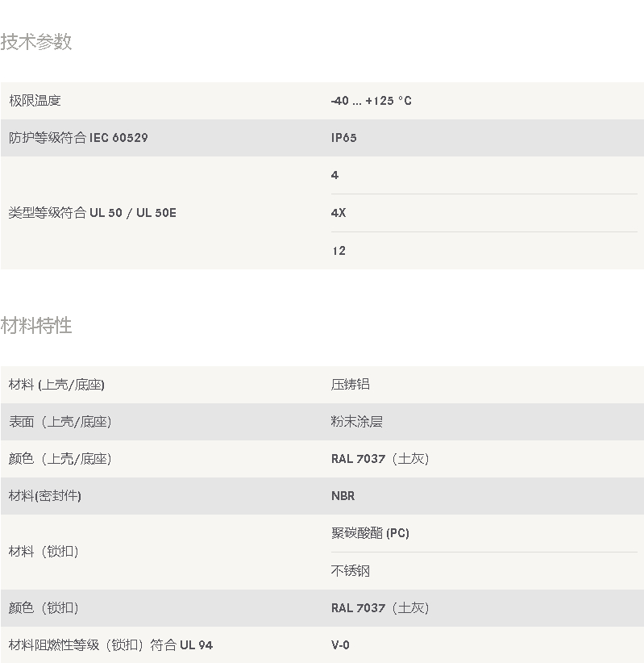This screenshot has height=663, width=644.
Task: Click the -40 ... +125 °C value
Action: (371, 101)
